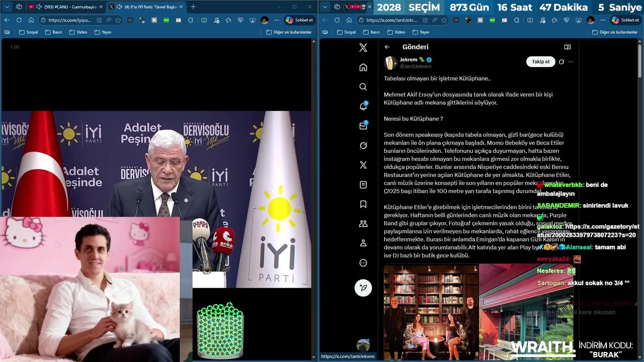Open settings three-dots menu in left window
This screenshot has height=362, width=644.
277,20
